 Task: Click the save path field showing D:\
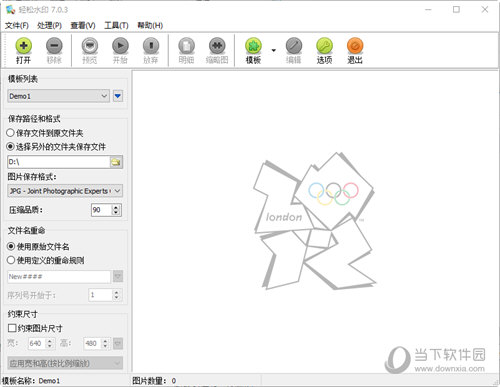[59, 162]
